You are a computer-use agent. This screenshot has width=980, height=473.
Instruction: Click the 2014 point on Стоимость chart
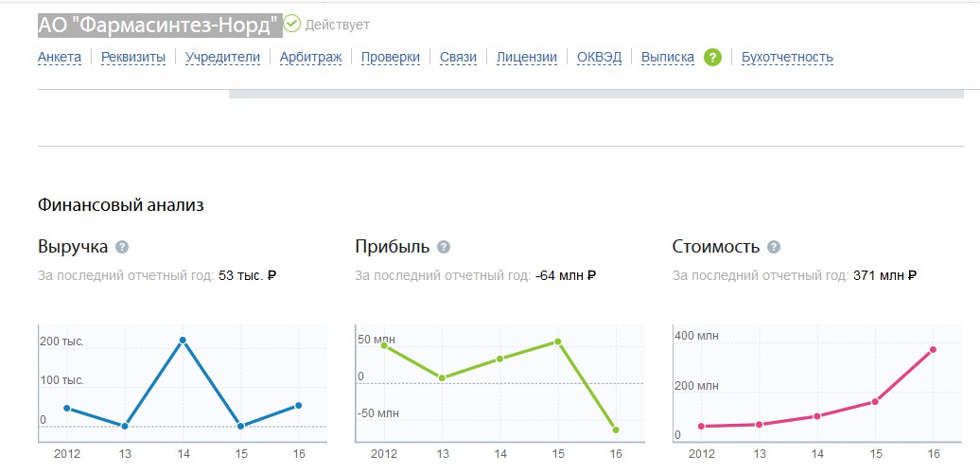coord(817,416)
